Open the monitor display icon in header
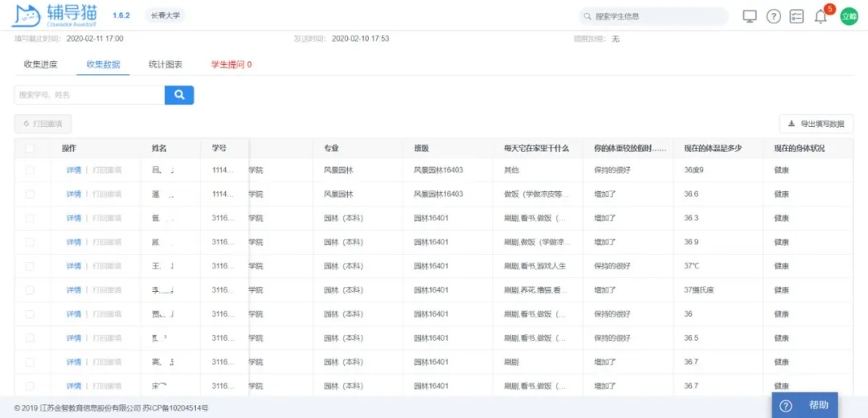 point(750,17)
